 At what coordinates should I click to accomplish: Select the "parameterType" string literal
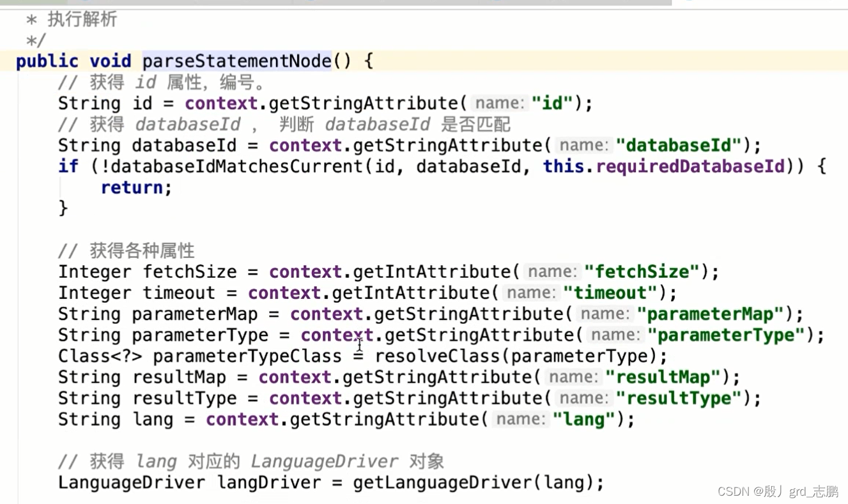pos(726,335)
